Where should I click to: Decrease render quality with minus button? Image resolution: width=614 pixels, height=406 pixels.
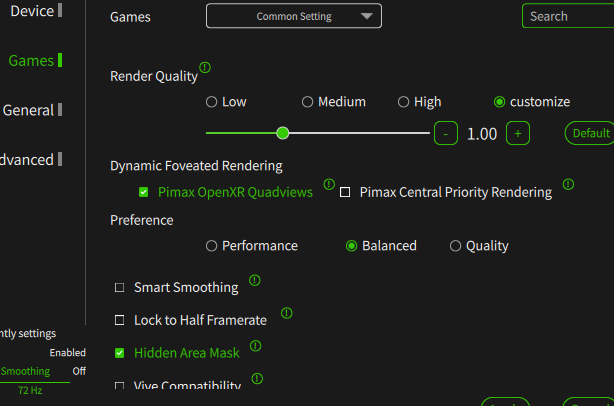(x=446, y=133)
